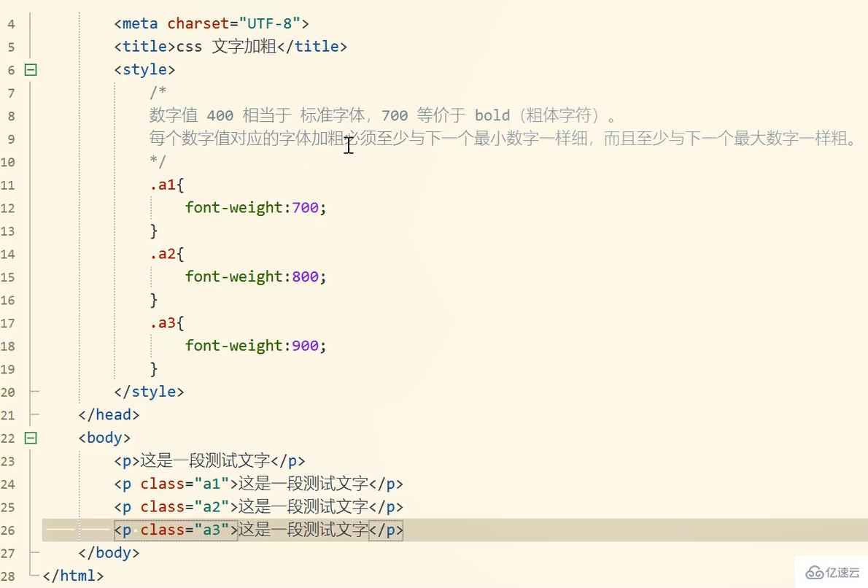Click comment line beginning with 数字值 400
This screenshot has height=588, width=868.
tap(379, 116)
